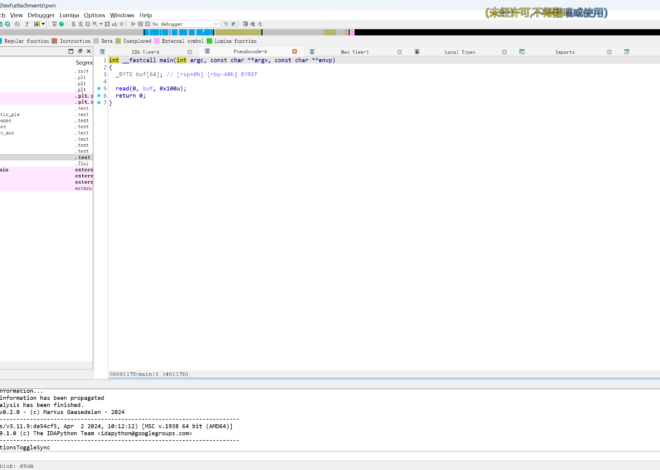Close the Pseudocode-A tab with red X
This screenshot has height=470, width=660.
pyautogui.click(x=295, y=51)
